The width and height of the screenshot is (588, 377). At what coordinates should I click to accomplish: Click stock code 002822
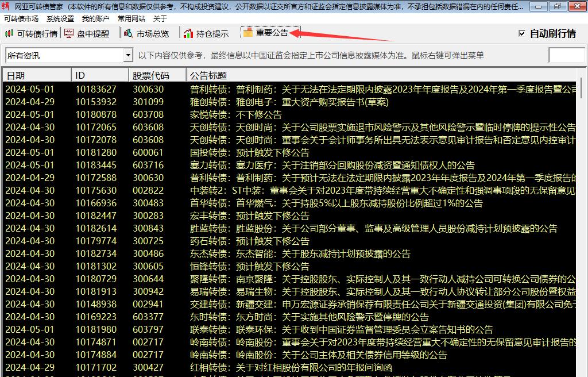pyautogui.click(x=148, y=190)
